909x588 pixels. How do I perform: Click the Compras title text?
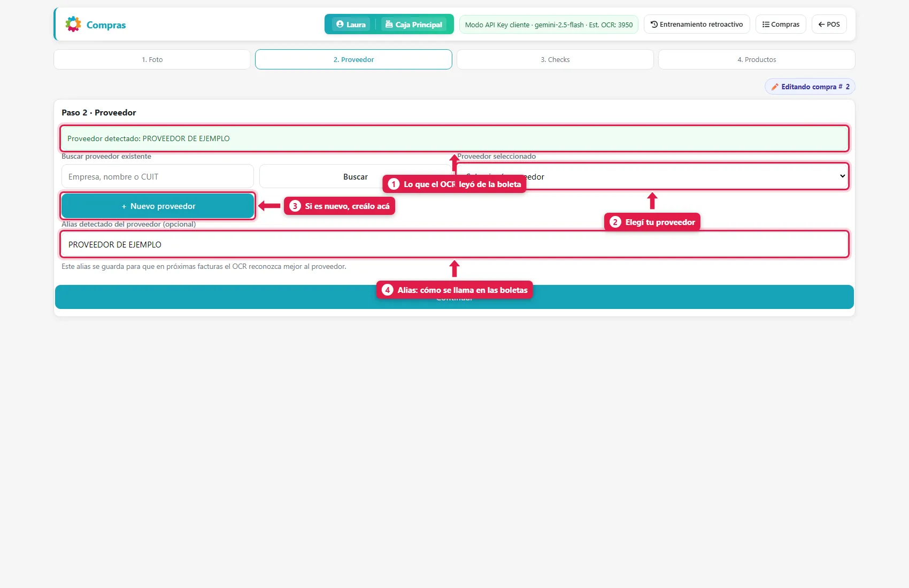pyautogui.click(x=106, y=25)
